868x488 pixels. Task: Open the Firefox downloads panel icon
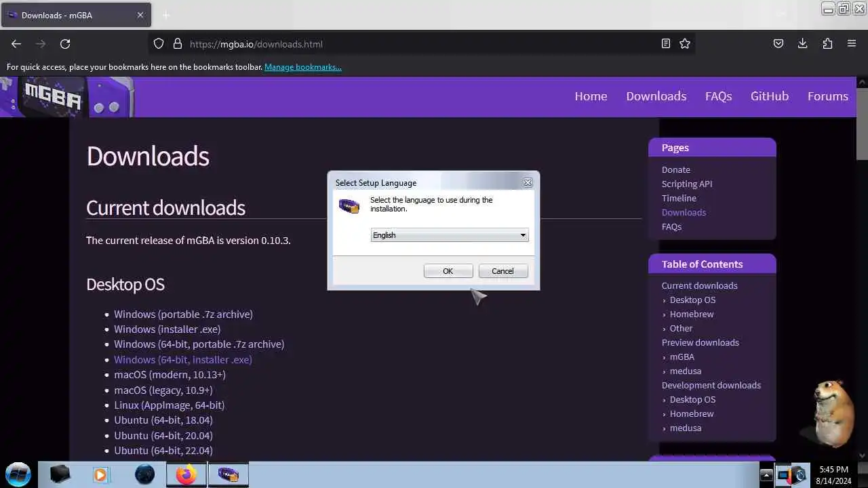pos(802,44)
